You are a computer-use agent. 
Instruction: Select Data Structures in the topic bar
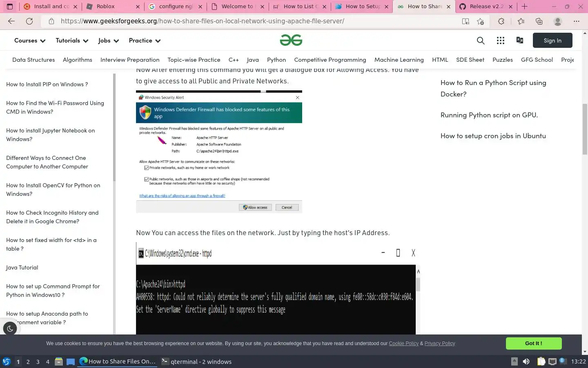point(33,60)
